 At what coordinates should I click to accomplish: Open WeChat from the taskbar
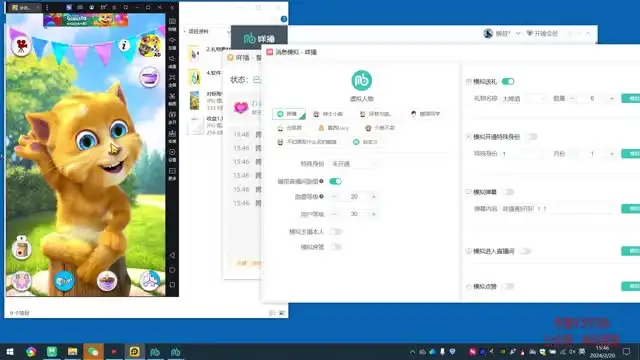tap(93, 352)
